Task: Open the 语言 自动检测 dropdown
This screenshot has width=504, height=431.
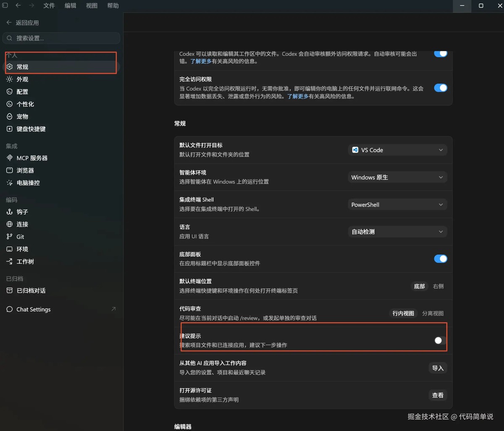Action: click(x=397, y=231)
